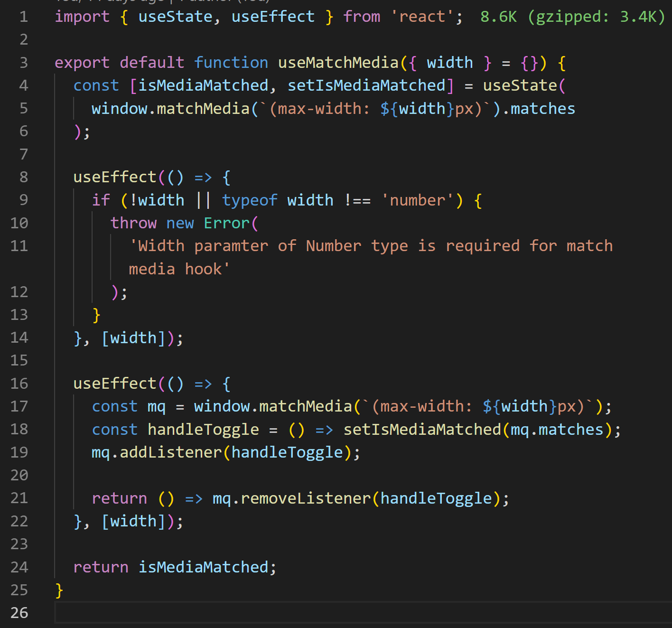Image resolution: width=672 pixels, height=628 pixels.
Task: Click 'setIsMediaMatched' call on line 18
Action: pyautogui.click(x=422, y=430)
